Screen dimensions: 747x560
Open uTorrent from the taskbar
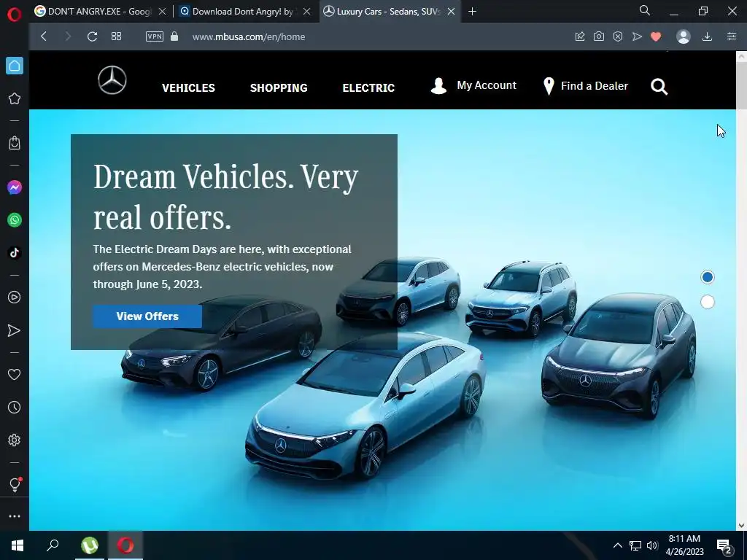(x=90, y=545)
